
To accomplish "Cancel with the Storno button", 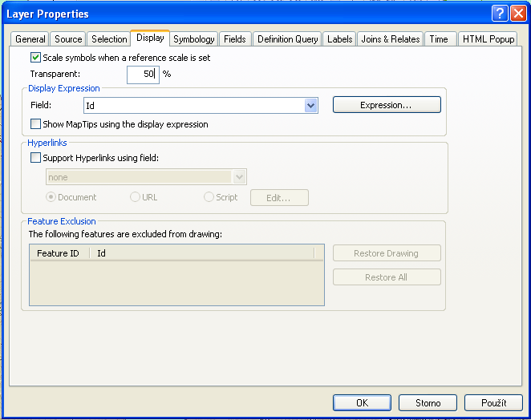I will pos(428,402).
